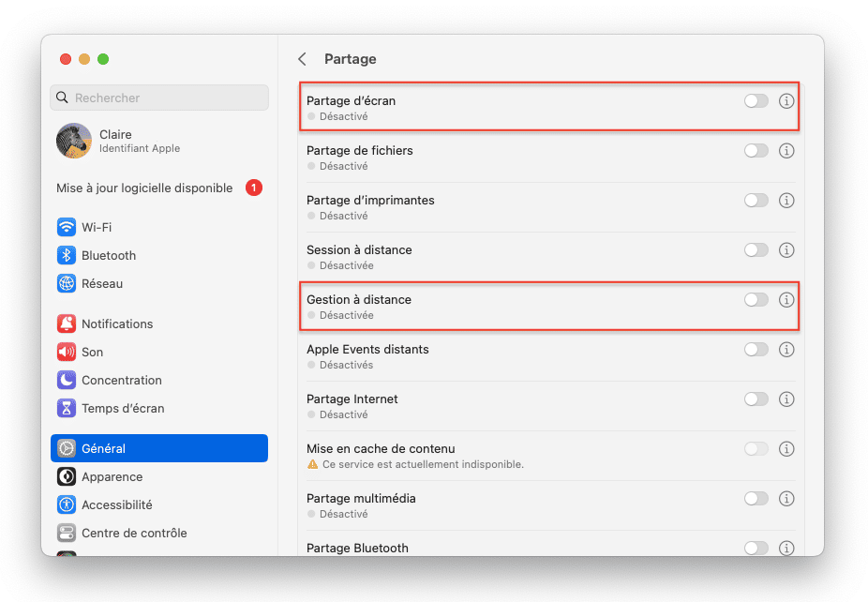Screen dimensions: 868x602
Task: Click the Rechercher search field
Action: tap(159, 98)
